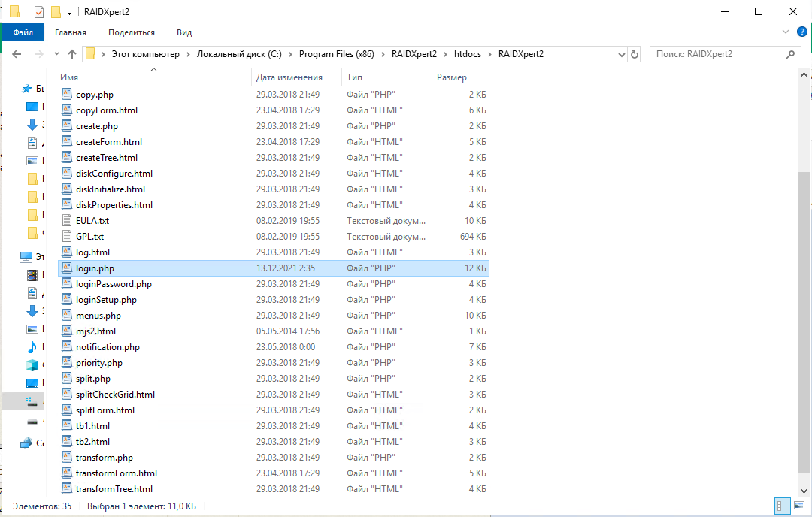812x517 pixels.
Task: Select 3D Objects cube icon in sidebar
Action: [32, 365]
